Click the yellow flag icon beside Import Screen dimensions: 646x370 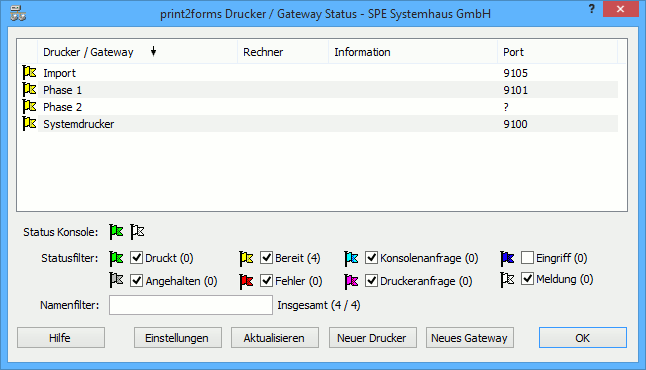(29, 73)
